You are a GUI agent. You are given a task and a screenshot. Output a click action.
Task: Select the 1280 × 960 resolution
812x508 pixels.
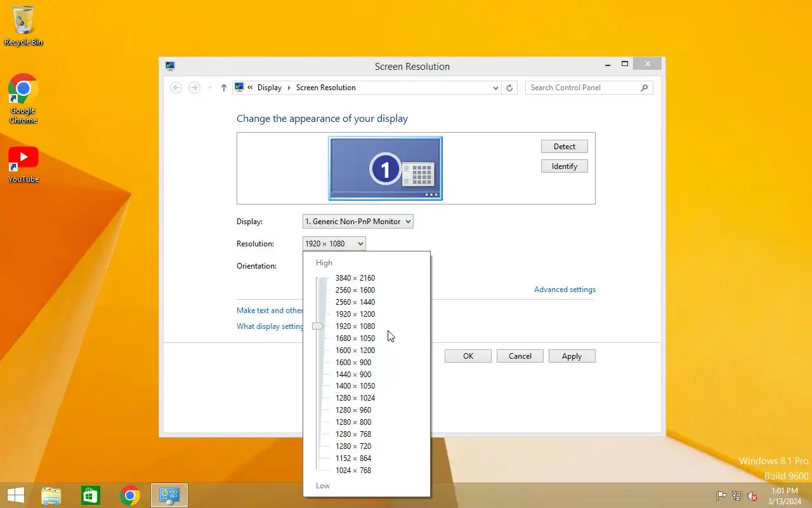pos(353,410)
